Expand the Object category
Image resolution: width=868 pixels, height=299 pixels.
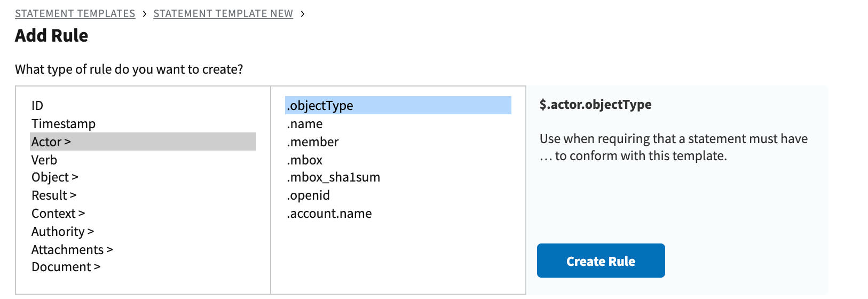[54, 177]
